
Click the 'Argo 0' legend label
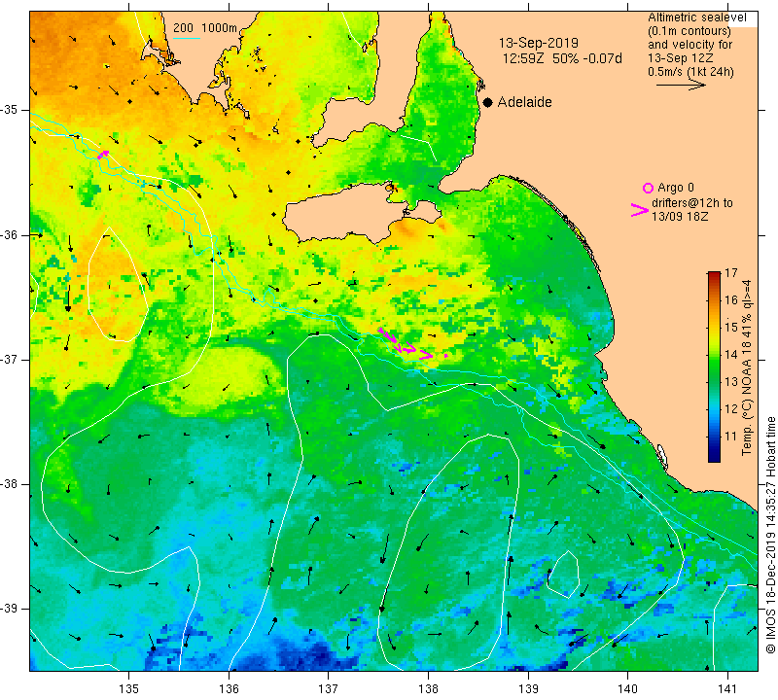coord(675,188)
